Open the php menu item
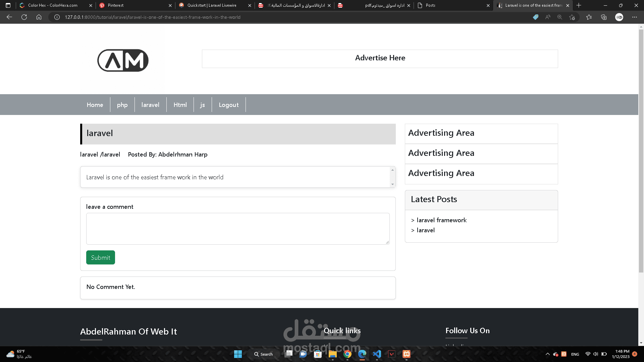 click(122, 105)
